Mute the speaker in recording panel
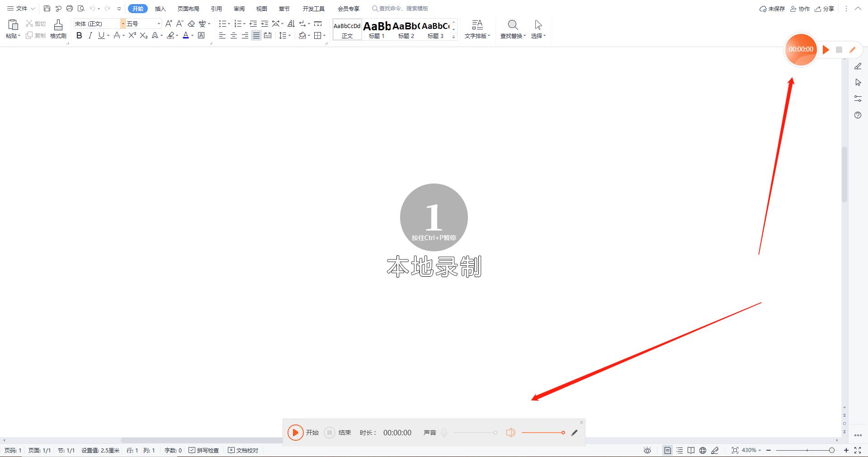 [510, 433]
